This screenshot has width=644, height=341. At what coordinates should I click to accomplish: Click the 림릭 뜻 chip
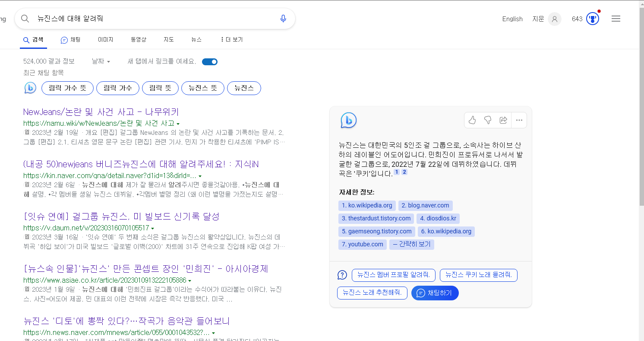(161, 88)
